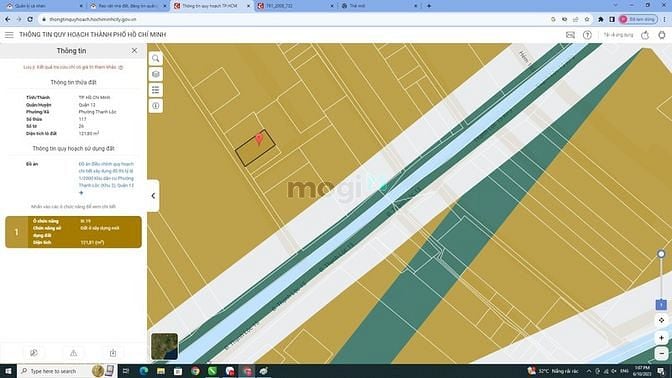Screen dimensions: 672x378
Task: Open the taskbar weather widget
Action: [553, 371]
